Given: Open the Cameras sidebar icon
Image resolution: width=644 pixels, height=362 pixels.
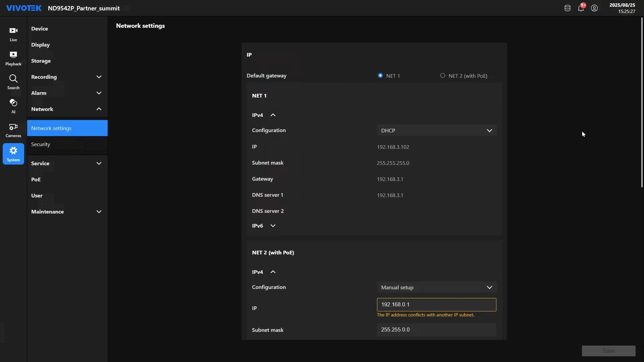Looking at the screenshot, I should point(13,130).
